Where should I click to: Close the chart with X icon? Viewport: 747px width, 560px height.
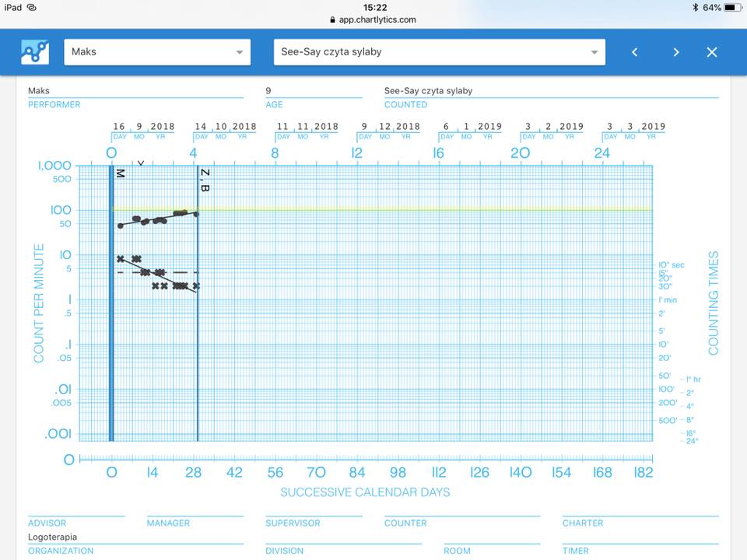711,52
